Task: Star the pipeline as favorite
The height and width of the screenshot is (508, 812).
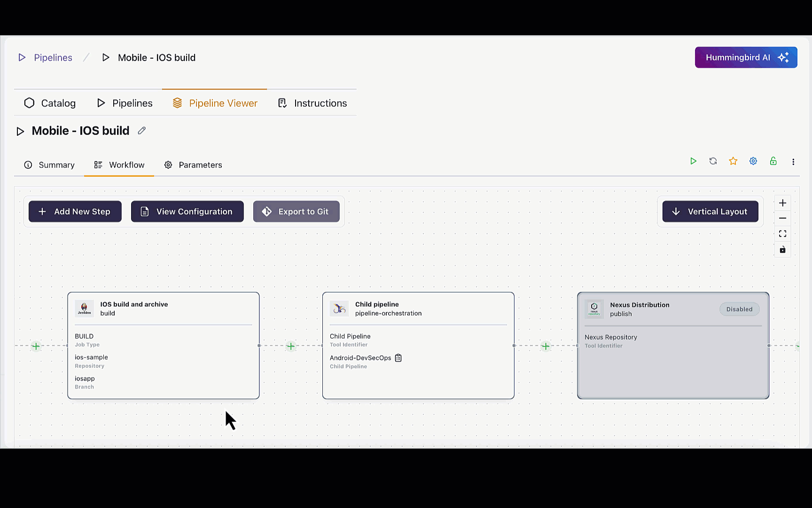Action: tap(733, 161)
